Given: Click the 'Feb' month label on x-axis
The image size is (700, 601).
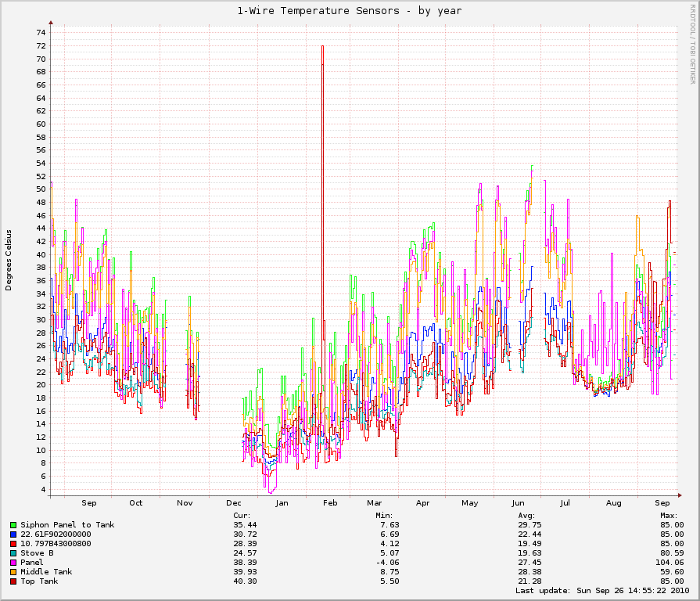Looking at the screenshot, I should [x=330, y=503].
